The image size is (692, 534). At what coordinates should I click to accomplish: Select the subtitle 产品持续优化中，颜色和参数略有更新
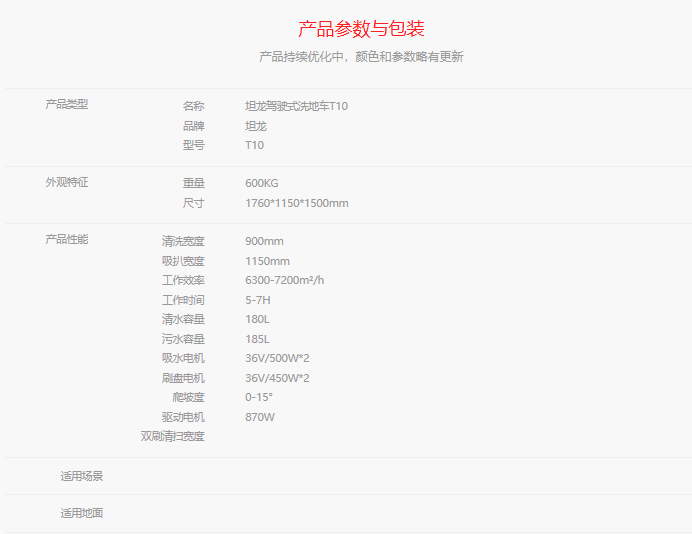tap(361, 57)
